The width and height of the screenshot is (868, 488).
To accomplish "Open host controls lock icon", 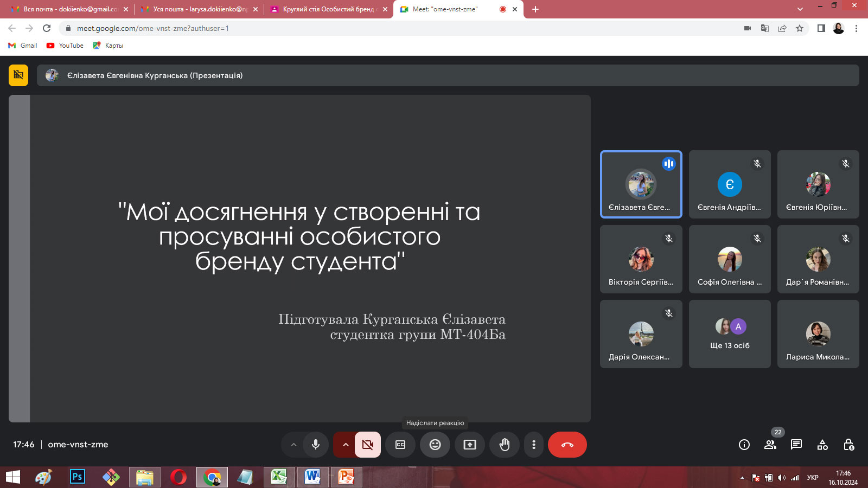I will [849, 445].
